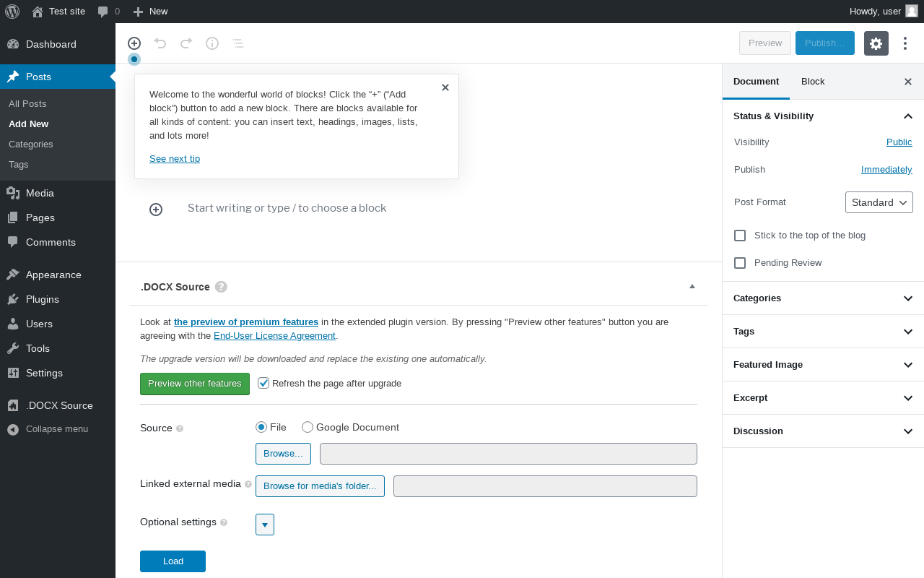Screen dimensions: 924x578
Task: Open the Plugins menu in sidebar
Action: point(43,299)
